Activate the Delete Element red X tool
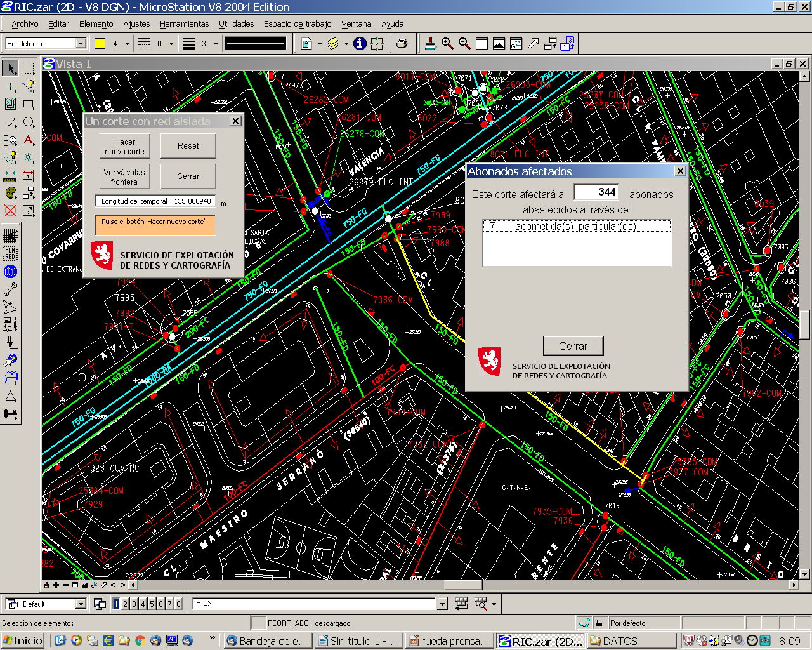The image size is (812, 650). 10,211
